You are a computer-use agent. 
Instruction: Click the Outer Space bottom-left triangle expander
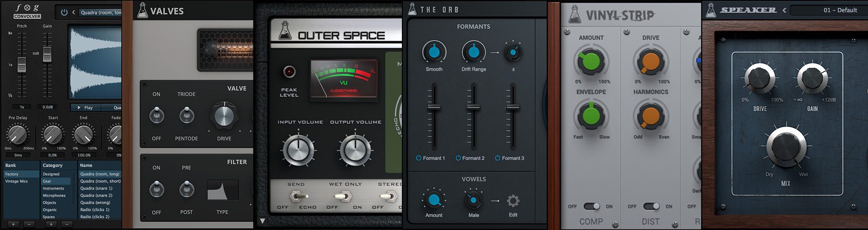[262, 221]
